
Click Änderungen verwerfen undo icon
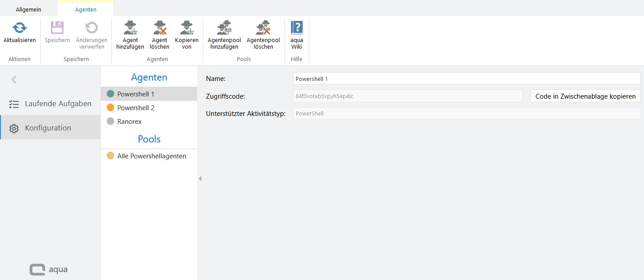pos(91,28)
